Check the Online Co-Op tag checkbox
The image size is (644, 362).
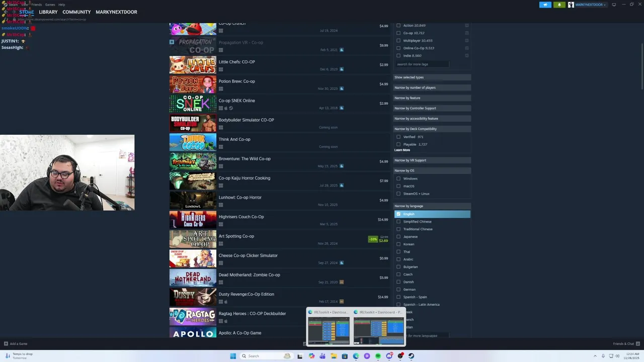[x=398, y=48]
